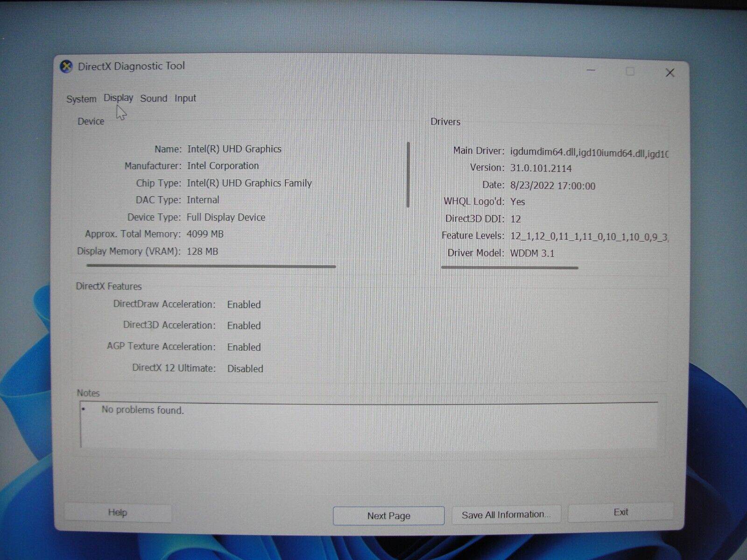
Task: Select the Input tab
Action: [x=185, y=98]
